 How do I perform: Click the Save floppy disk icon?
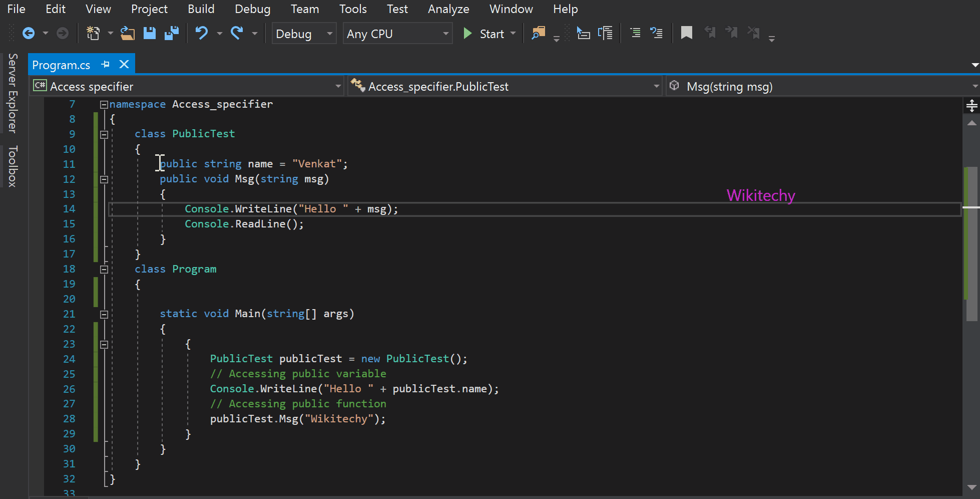point(150,34)
